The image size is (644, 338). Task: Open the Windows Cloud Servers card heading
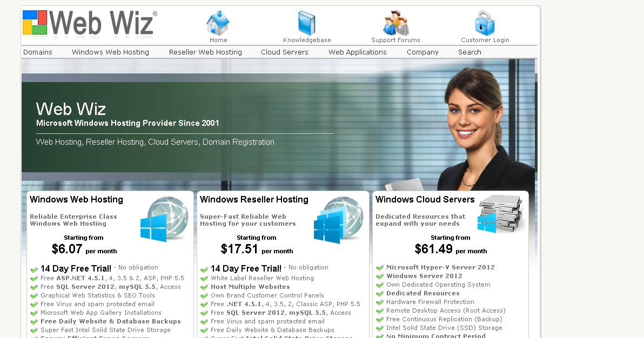[x=425, y=200]
